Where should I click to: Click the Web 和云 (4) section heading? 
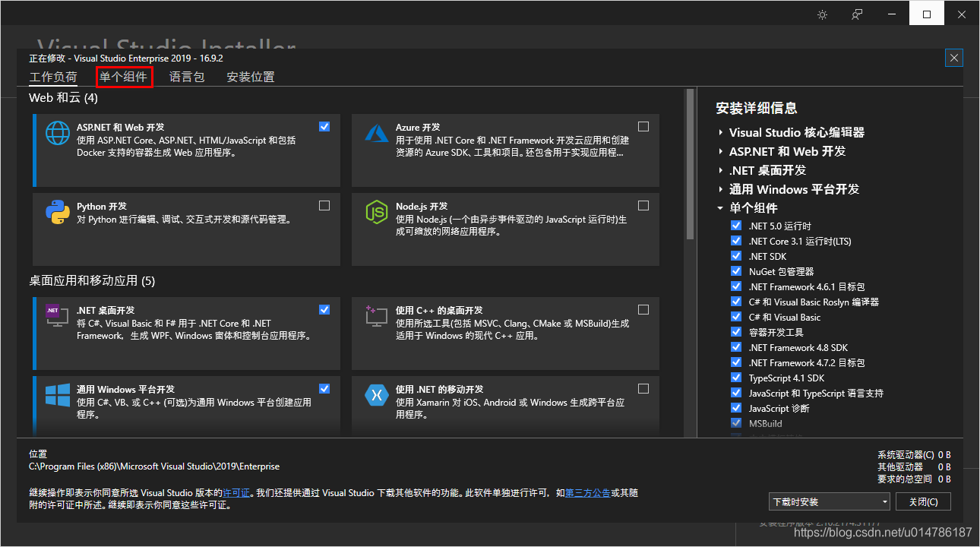pos(63,98)
